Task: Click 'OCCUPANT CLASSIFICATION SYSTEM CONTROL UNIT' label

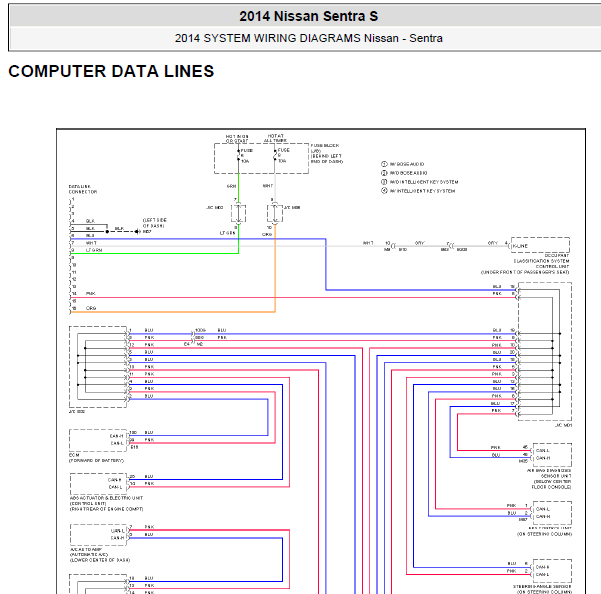Action: [541, 261]
